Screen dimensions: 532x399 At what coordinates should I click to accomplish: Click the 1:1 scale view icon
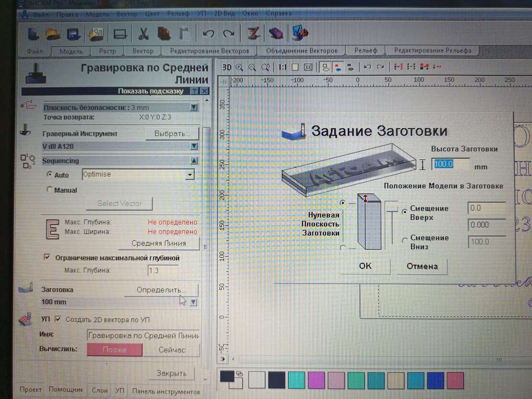click(282, 67)
